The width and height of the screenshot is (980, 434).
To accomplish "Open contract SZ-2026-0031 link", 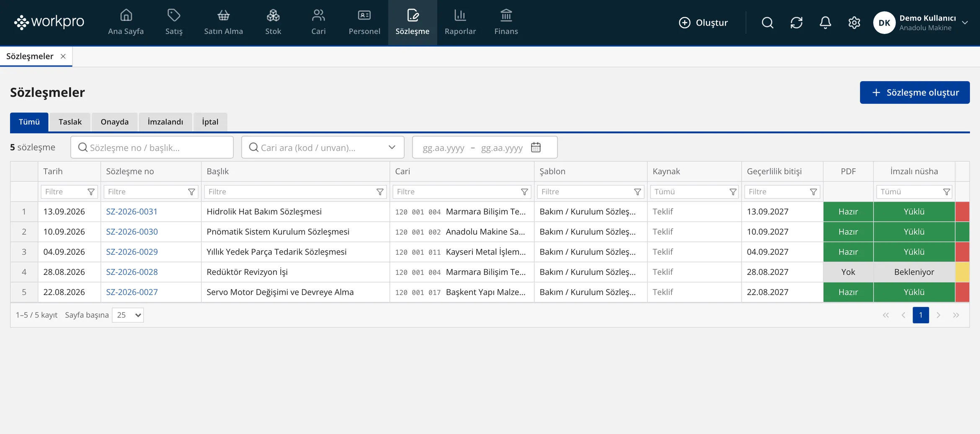I will click(132, 212).
